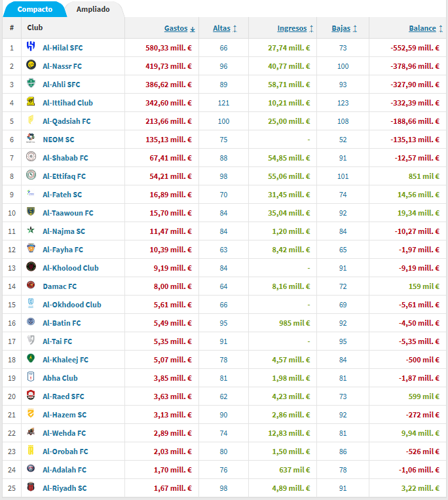Click Al-Ettifaq's 851 mil € balance
448x500 pixels.
424,176
